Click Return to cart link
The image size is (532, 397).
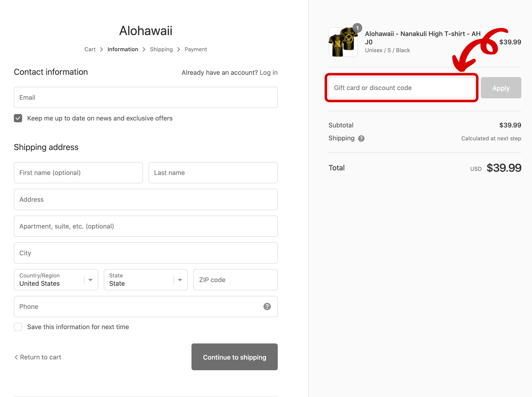click(x=38, y=357)
